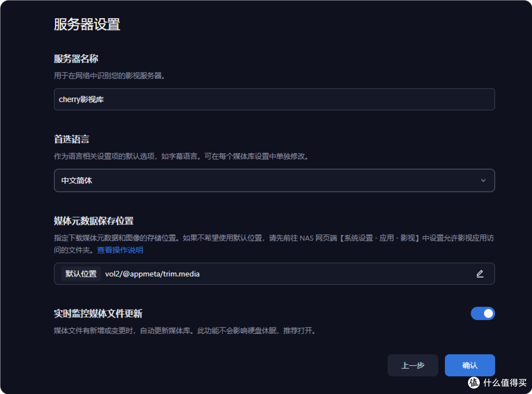The width and height of the screenshot is (532, 394).
Task: Click the server name field showing cherry影视库
Action: coord(274,99)
